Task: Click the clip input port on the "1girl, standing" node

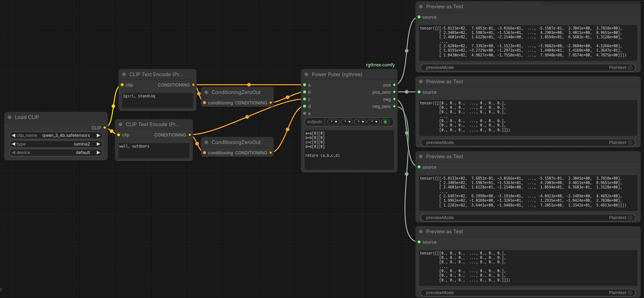Action: tap(122, 85)
